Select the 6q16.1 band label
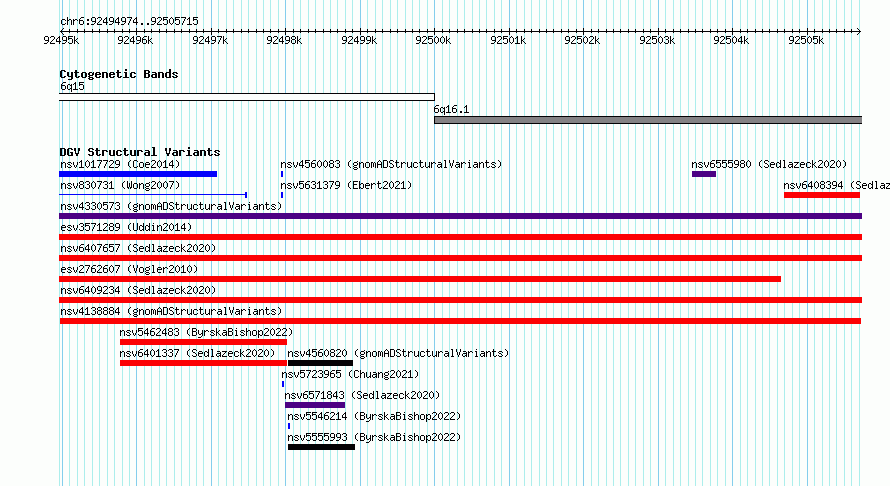This screenshot has width=890, height=486. (451, 110)
